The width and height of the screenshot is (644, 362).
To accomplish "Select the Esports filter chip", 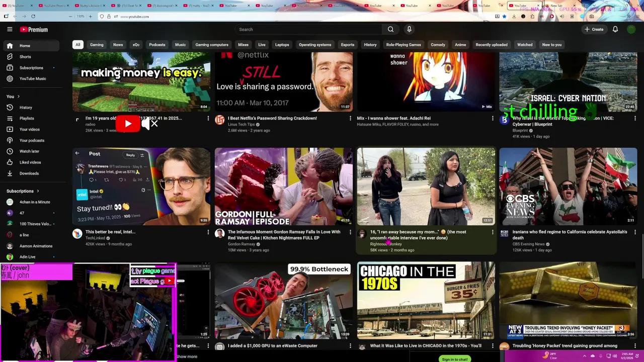I will point(348,45).
